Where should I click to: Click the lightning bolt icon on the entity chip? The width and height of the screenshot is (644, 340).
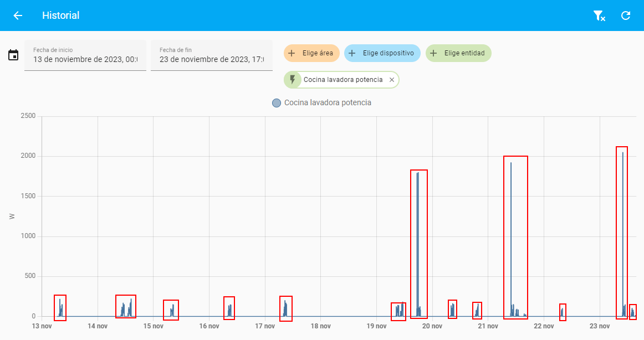(293, 80)
